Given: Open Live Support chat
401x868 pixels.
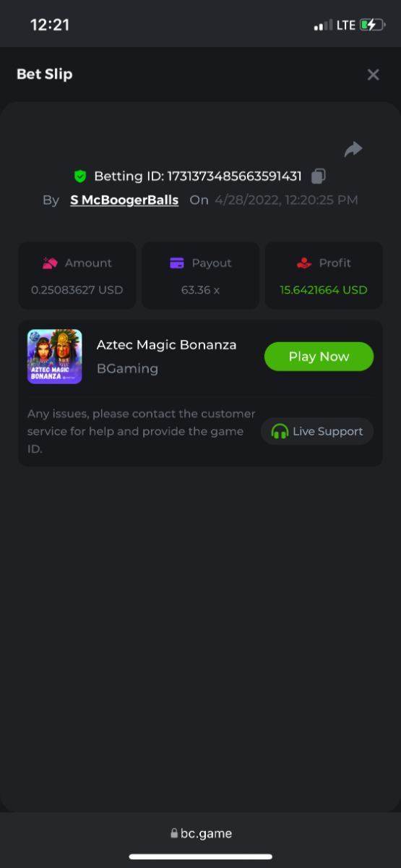Looking at the screenshot, I should pos(317,431).
